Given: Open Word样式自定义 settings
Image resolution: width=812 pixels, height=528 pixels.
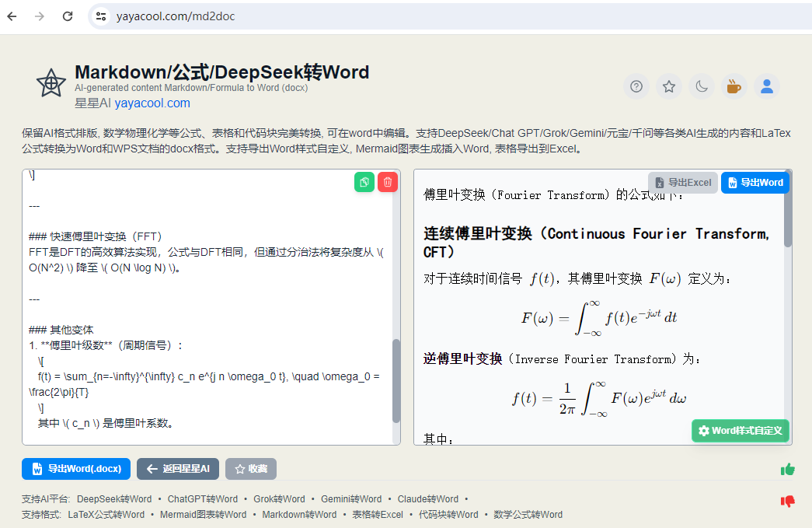Looking at the screenshot, I should [x=740, y=431].
